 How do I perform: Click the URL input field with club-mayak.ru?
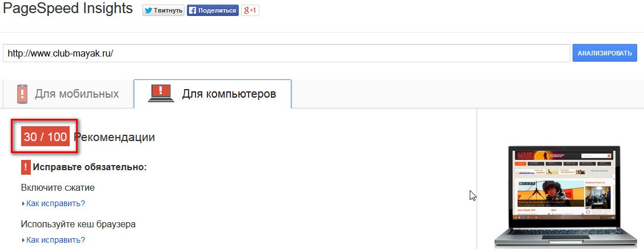[287, 53]
